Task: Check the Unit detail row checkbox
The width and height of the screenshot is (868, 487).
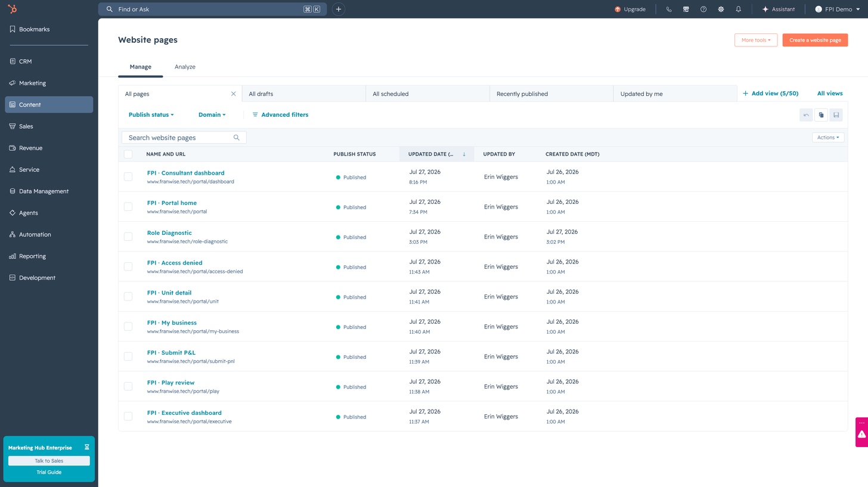Action: (x=128, y=296)
